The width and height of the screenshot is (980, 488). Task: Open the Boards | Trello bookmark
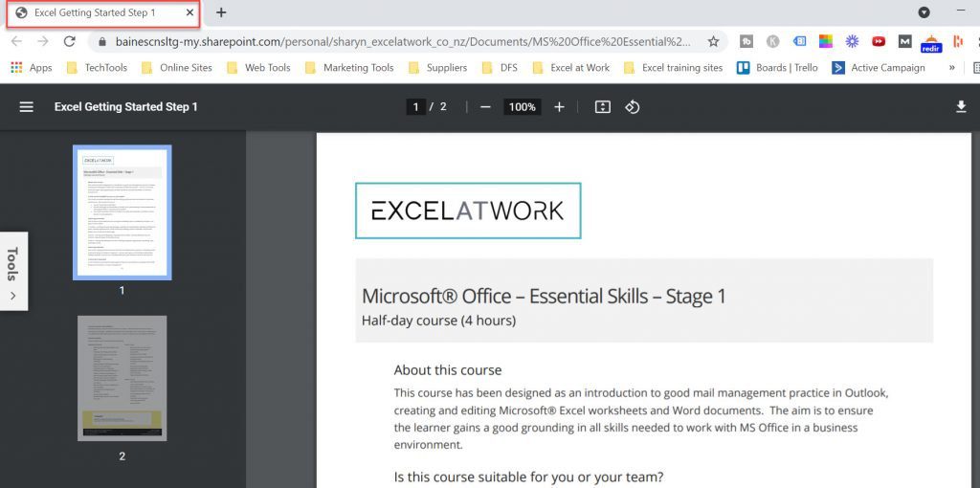[777, 68]
